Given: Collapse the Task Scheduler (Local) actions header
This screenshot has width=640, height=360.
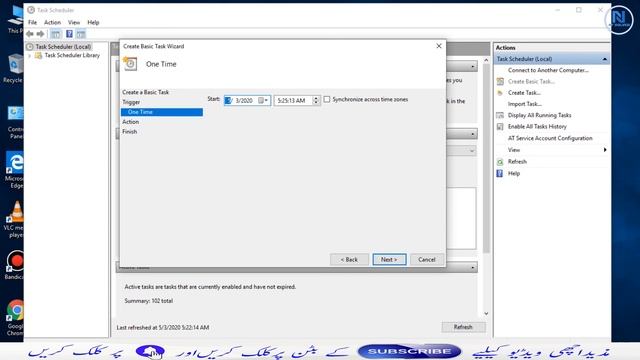Looking at the screenshot, I should (x=604, y=59).
